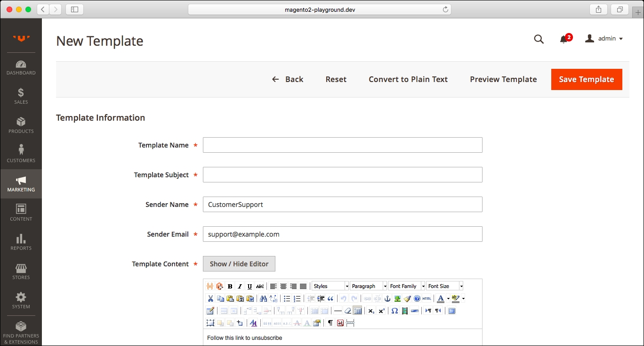
Task: Click Preview Template
Action: (503, 79)
